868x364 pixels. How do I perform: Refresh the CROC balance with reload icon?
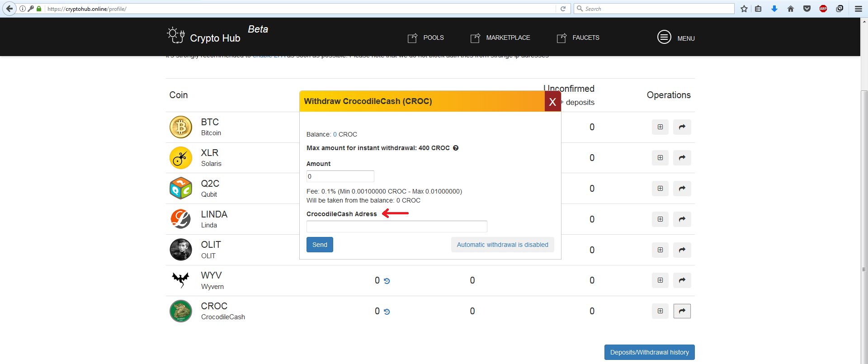[387, 312]
